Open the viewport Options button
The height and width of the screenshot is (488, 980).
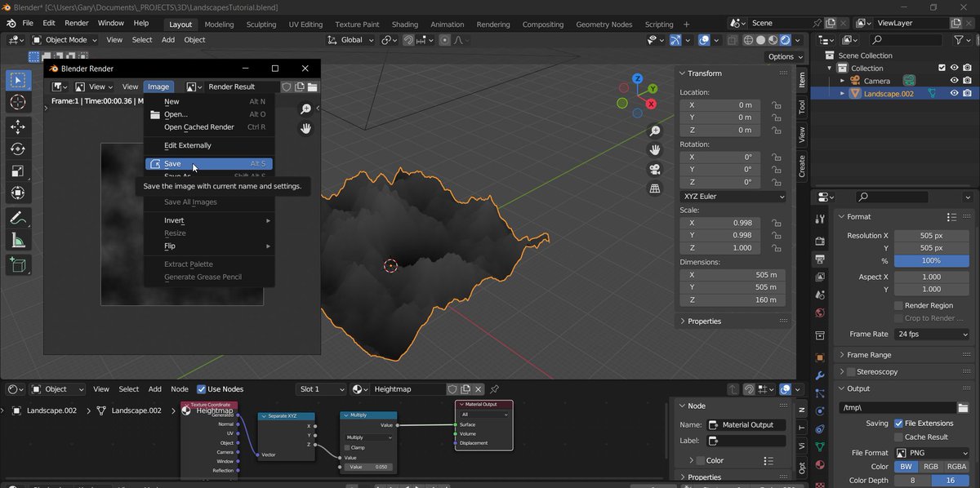pos(786,56)
